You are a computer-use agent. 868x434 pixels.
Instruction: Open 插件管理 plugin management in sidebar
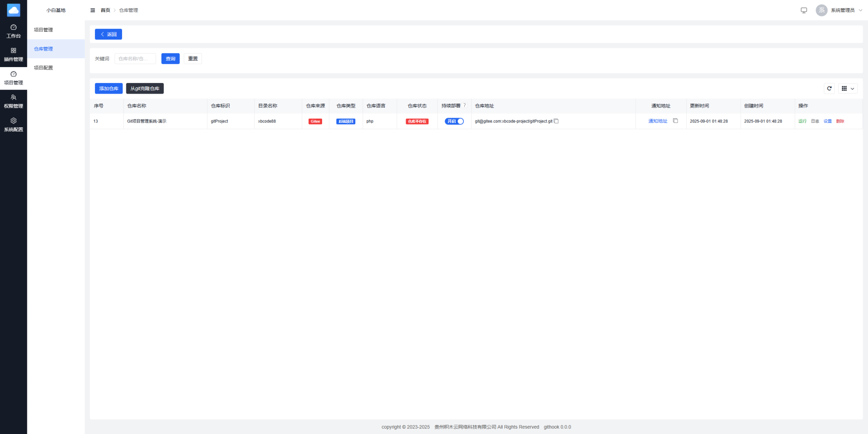coord(14,54)
